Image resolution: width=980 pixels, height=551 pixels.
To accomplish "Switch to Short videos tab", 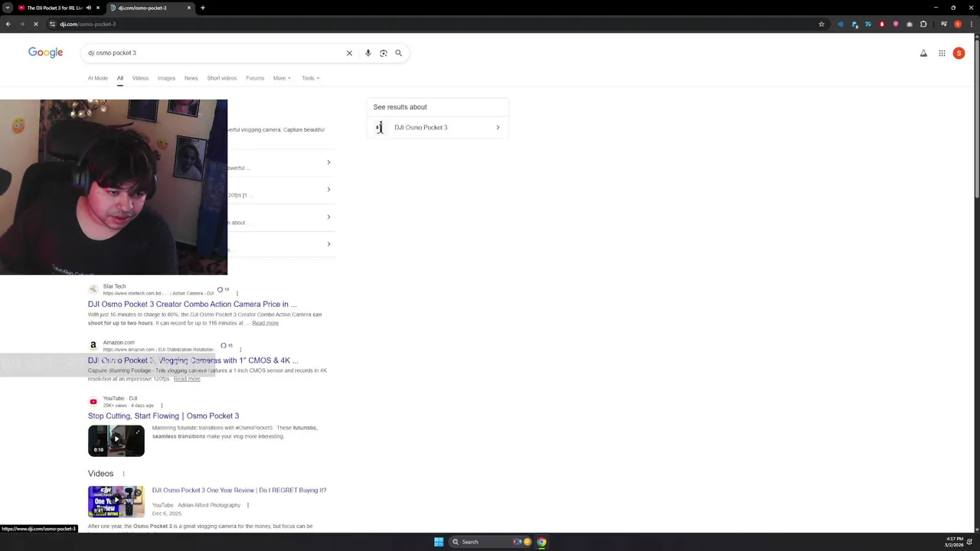I will 222,78.
